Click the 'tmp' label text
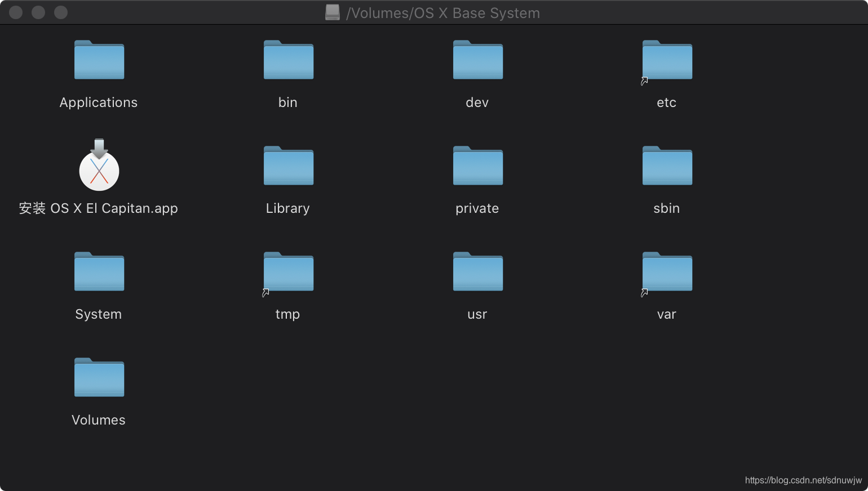The image size is (868, 491). tap(288, 314)
